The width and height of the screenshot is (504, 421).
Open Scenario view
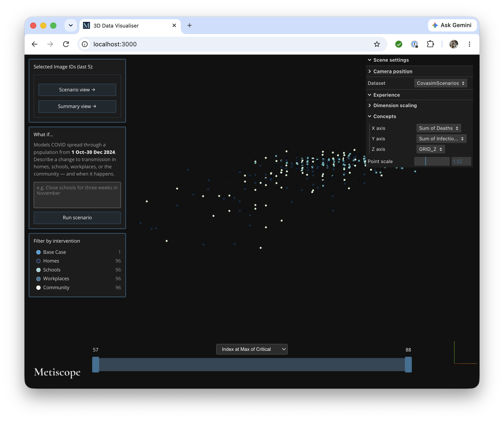[x=77, y=90]
